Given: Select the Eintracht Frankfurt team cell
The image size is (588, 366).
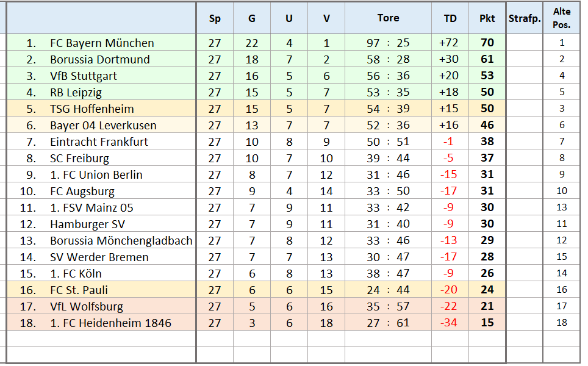Looking at the screenshot, I should (99, 142).
